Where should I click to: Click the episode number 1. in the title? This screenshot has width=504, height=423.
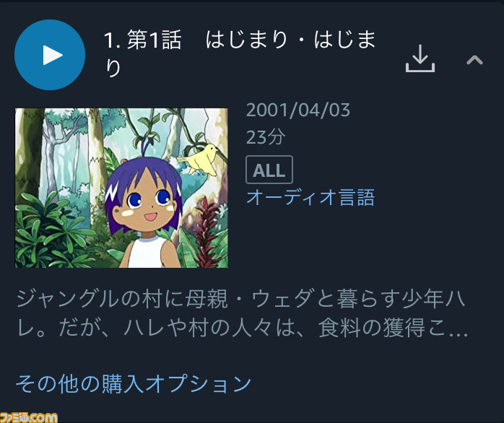[112, 40]
